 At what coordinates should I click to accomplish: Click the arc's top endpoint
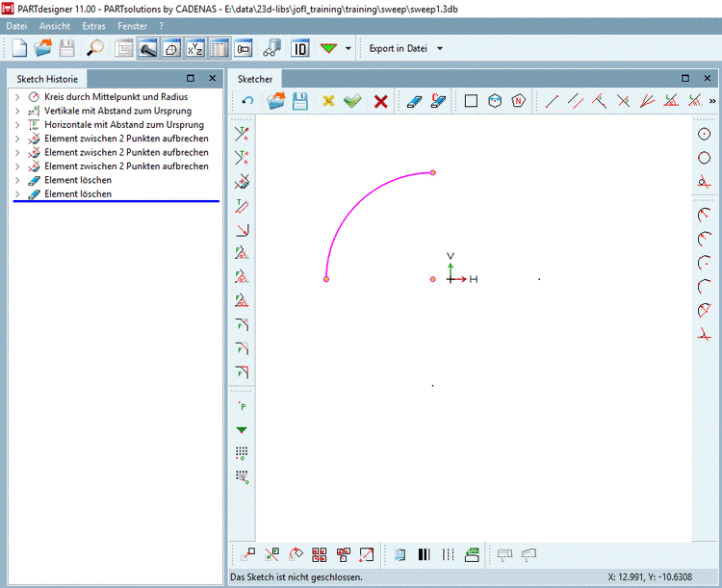(433, 172)
